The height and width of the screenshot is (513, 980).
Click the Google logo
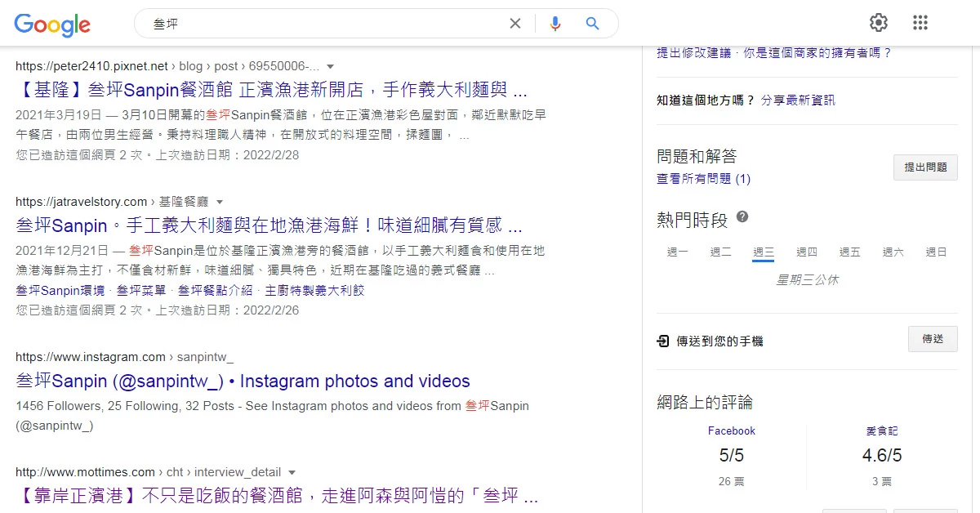point(52,25)
